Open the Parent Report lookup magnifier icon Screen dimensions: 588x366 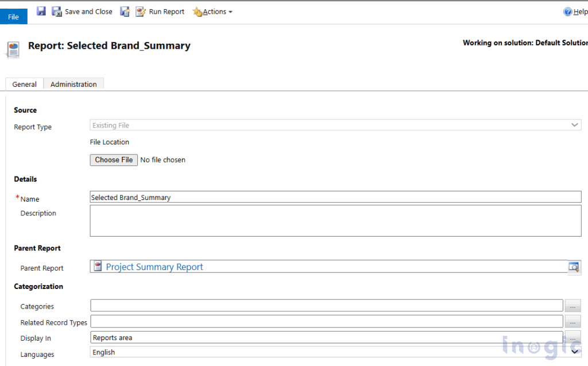click(572, 266)
